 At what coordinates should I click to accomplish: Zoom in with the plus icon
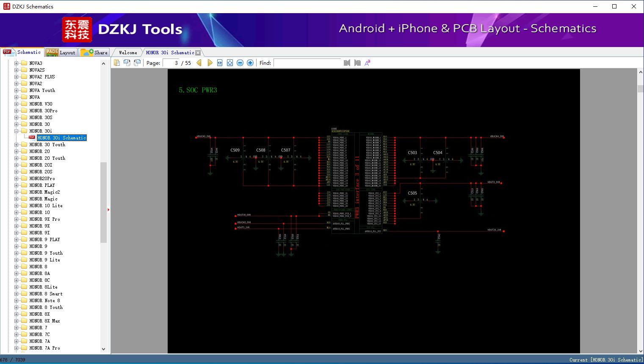pyautogui.click(x=250, y=63)
